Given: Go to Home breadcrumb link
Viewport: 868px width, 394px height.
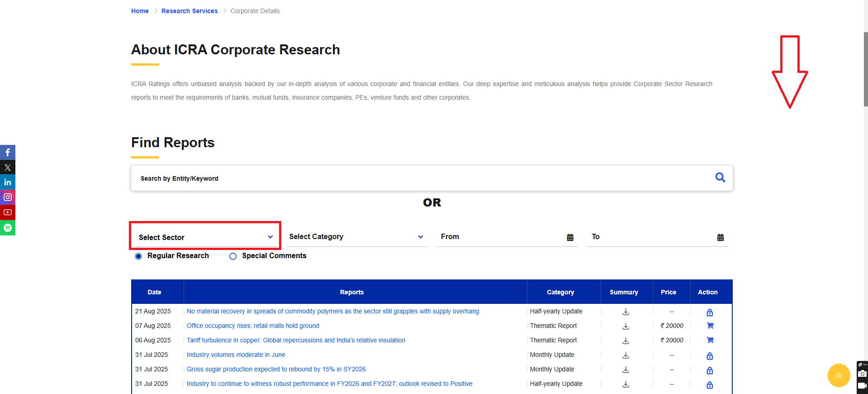Looking at the screenshot, I should pyautogui.click(x=140, y=11).
